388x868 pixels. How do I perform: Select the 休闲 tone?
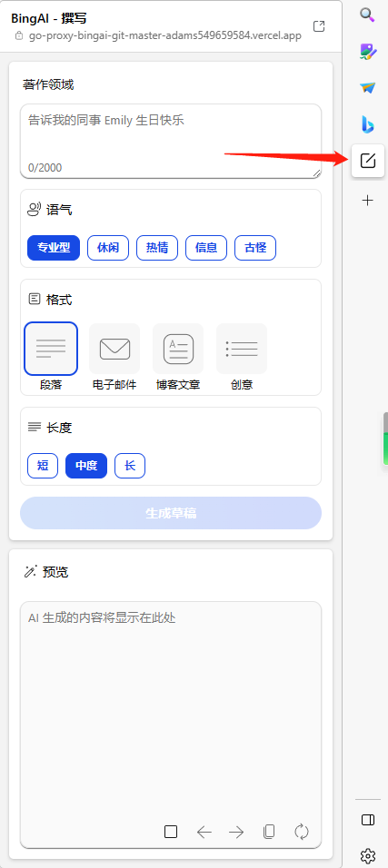pos(108,248)
